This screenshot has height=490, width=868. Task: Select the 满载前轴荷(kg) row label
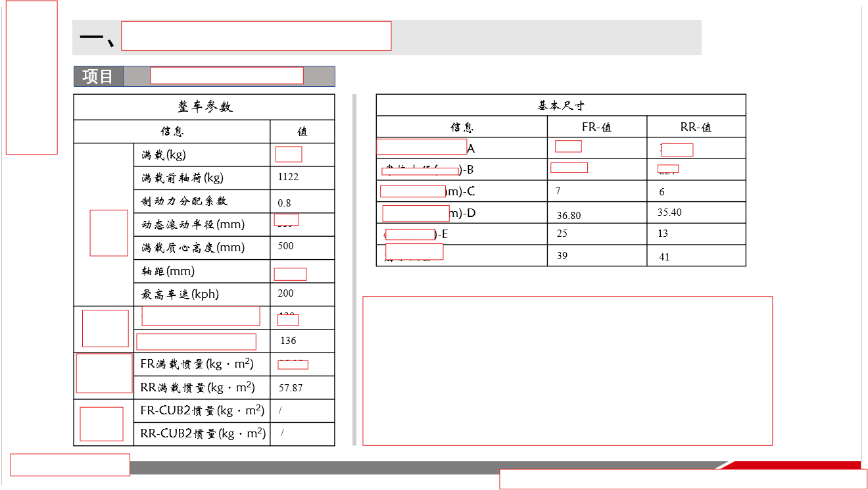coord(183,178)
